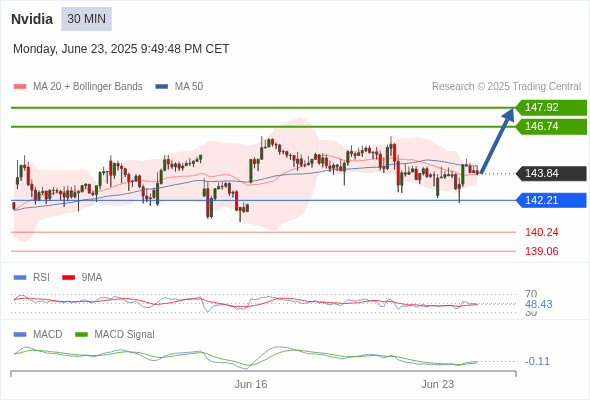Select the 140.24 support level label
The image size is (590, 400).
pyautogui.click(x=541, y=232)
